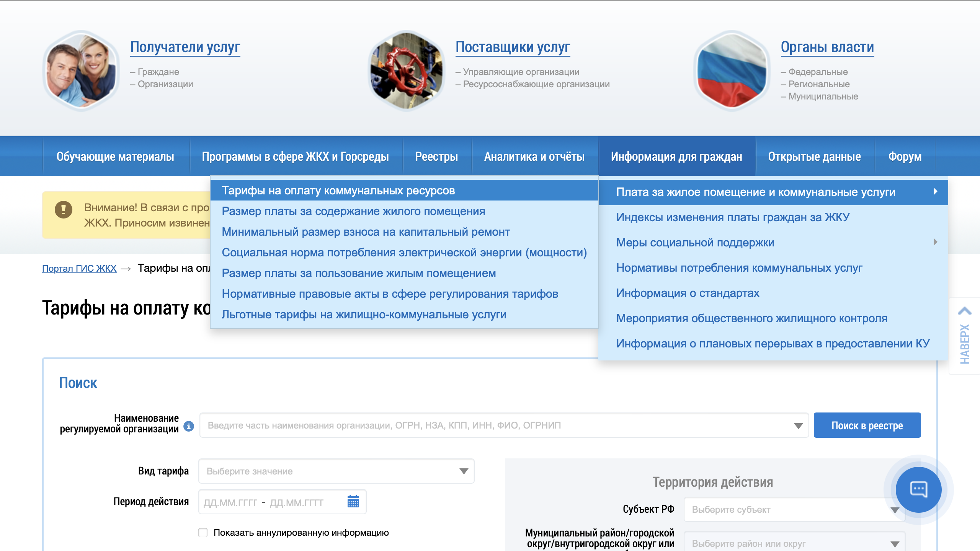The width and height of the screenshot is (980, 551).
Task: Open the Поставщики услуг link
Action: coord(513,47)
